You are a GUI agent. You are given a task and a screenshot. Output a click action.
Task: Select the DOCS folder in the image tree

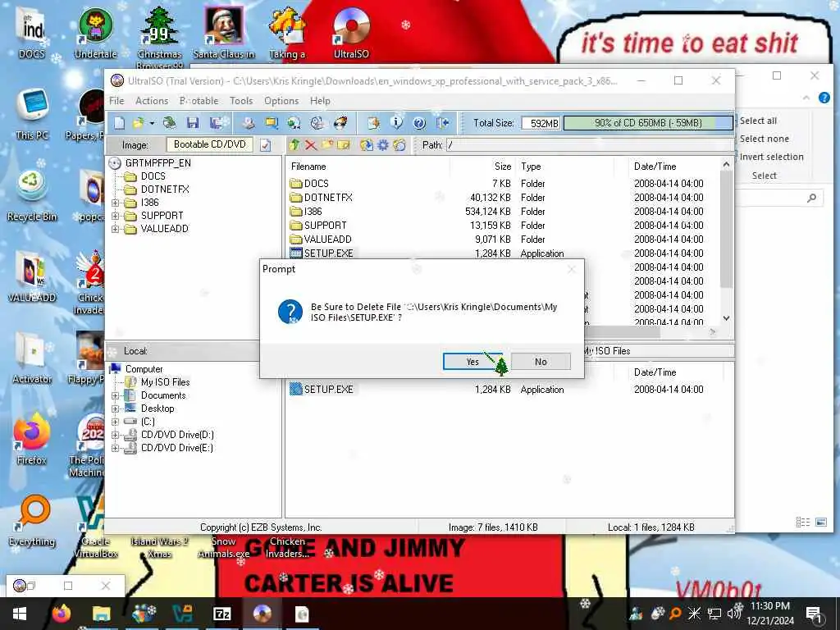click(153, 176)
